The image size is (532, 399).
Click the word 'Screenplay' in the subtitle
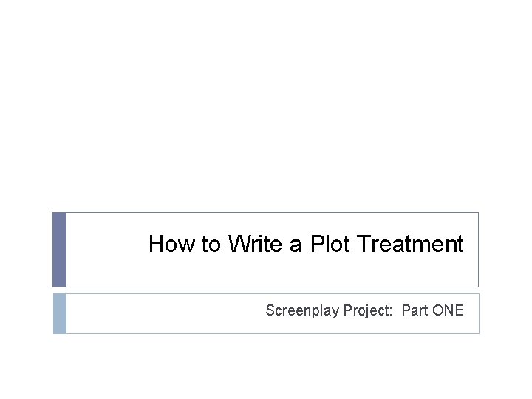tap(302, 310)
